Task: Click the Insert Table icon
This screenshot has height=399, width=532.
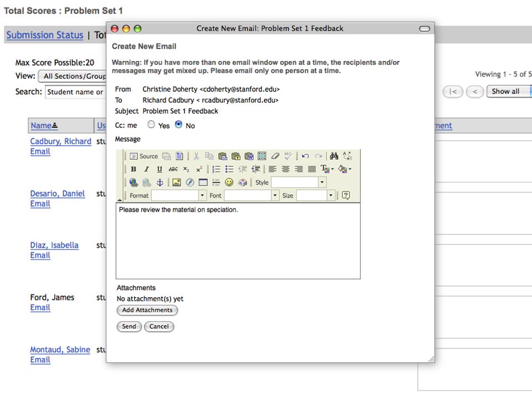Action: click(x=203, y=182)
